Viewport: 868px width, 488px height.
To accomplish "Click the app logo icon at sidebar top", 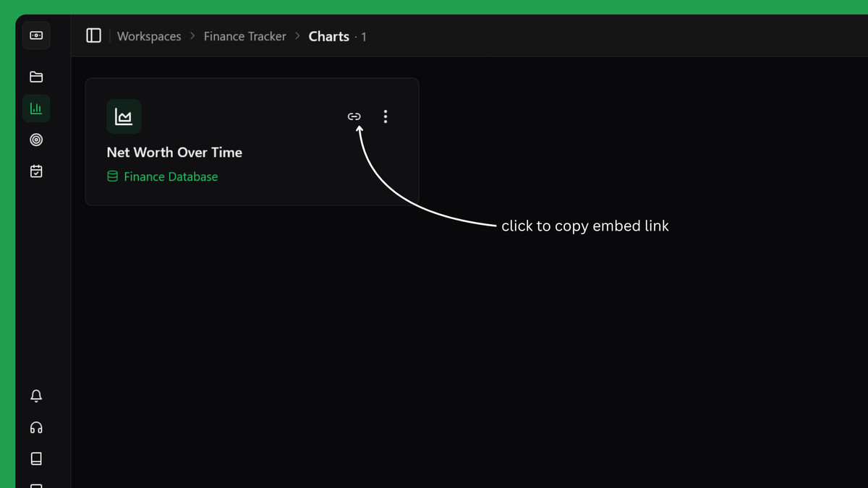I will tap(36, 35).
